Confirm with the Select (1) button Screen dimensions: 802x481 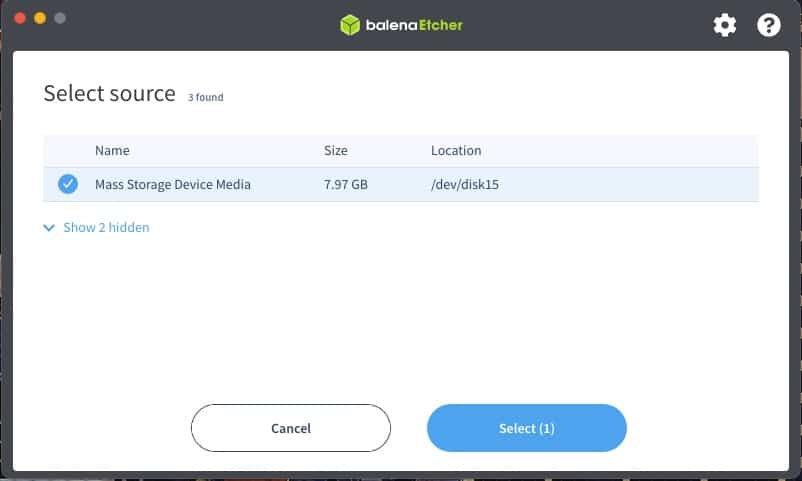coord(526,428)
